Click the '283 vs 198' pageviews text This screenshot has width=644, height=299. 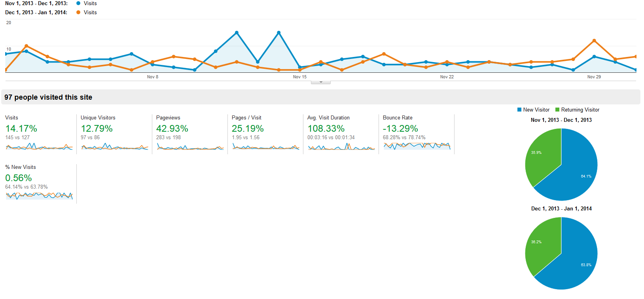pos(169,137)
